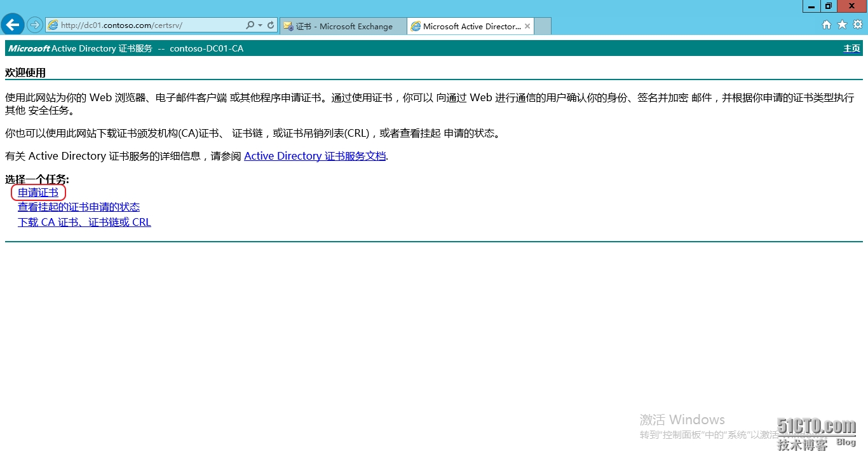
Task: Open the browser Home page
Action: pyautogui.click(x=827, y=25)
